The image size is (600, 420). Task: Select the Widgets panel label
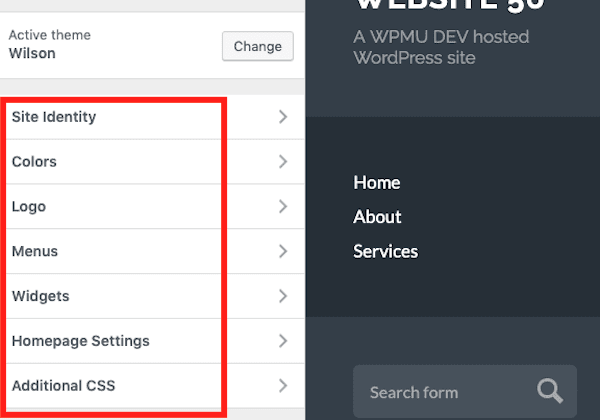click(x=40, y=296)
